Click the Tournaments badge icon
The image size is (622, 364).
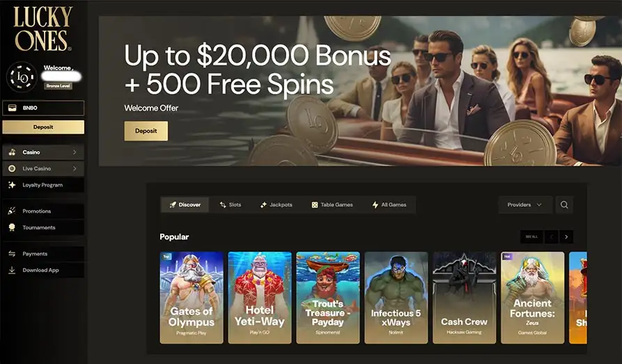pos(12,227)
